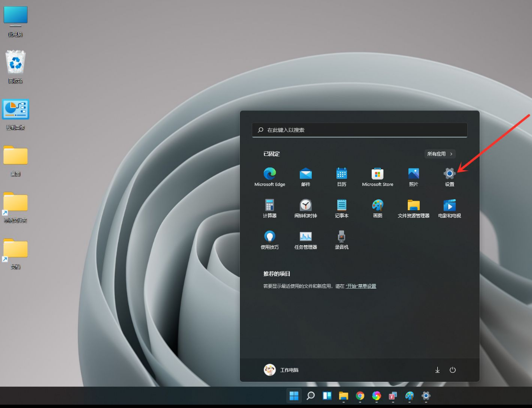Screen dimensions: 532x408
Task: Expand 所有应用 (All apps) list
Action: click(x=440, y=154)
